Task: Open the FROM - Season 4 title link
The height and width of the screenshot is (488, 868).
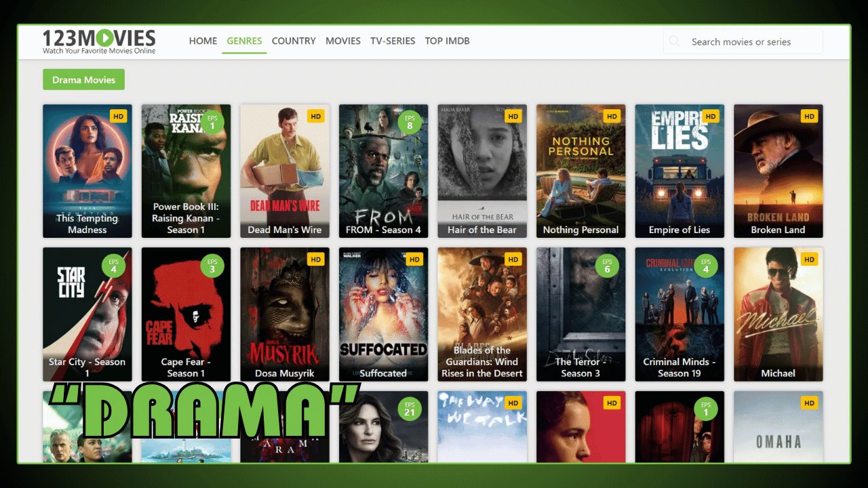Action: click(x=383, y=230)
